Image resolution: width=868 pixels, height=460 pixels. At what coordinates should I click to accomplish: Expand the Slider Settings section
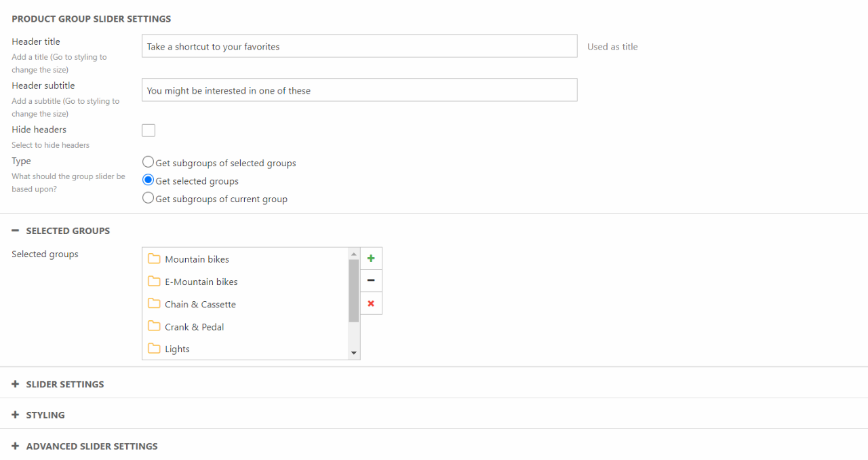click(x=16, y=384)
